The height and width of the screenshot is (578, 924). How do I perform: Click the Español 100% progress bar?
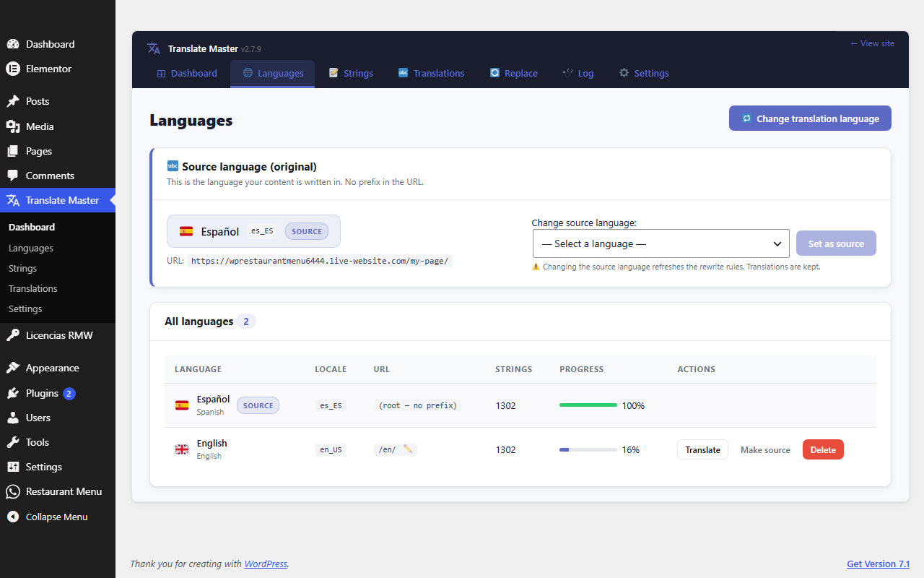[x=588, y=405]
